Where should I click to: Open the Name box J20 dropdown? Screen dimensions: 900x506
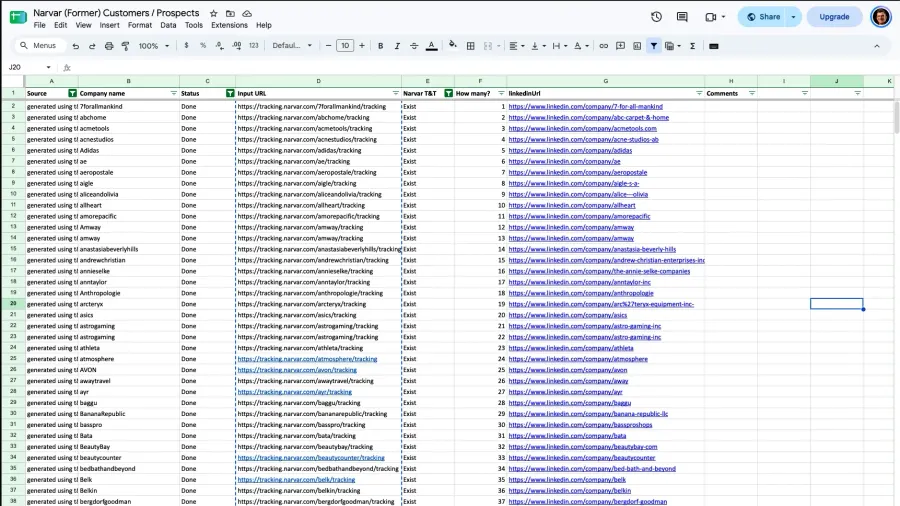point(48,67)
